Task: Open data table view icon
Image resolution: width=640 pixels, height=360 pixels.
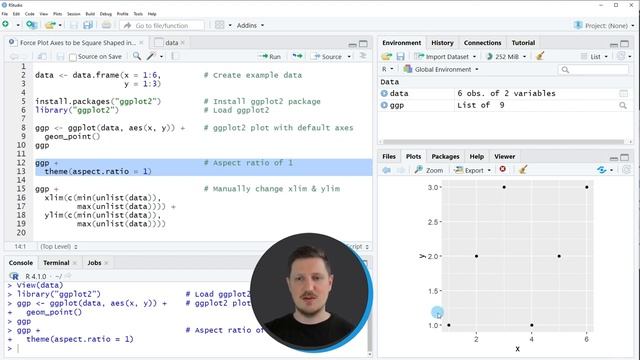Action: 623,93
